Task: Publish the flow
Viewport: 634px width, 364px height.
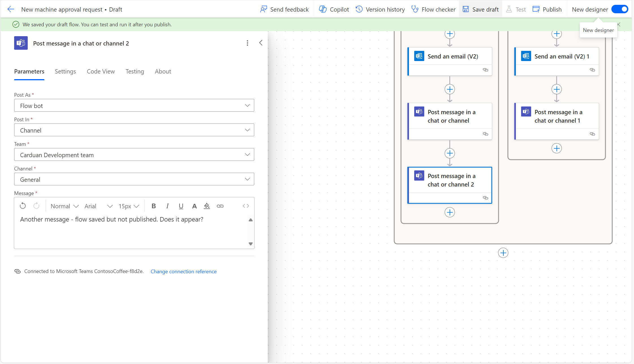Action: tap(547, 9)
